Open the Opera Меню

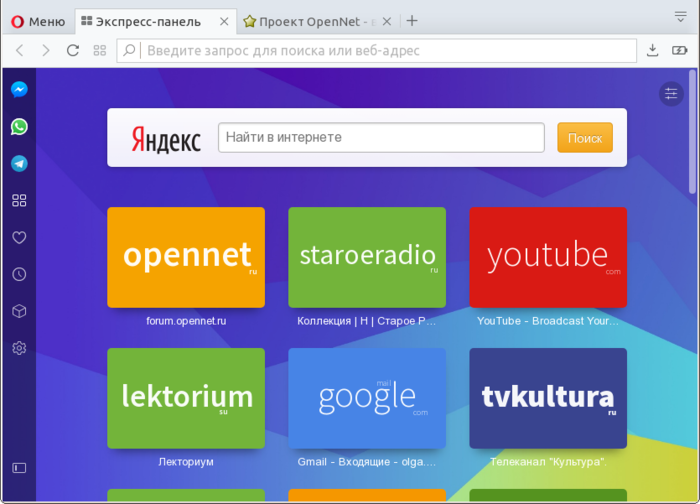(38, 21)
